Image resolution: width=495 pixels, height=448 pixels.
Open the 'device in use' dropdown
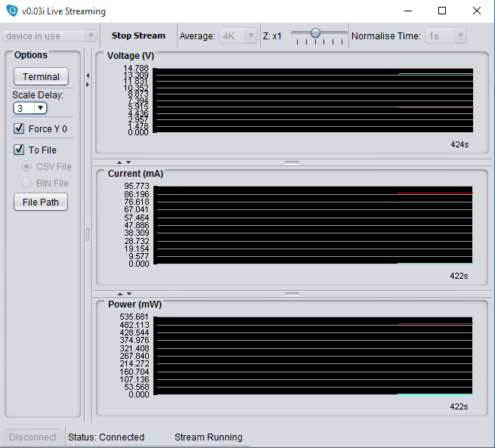(50, 36)
